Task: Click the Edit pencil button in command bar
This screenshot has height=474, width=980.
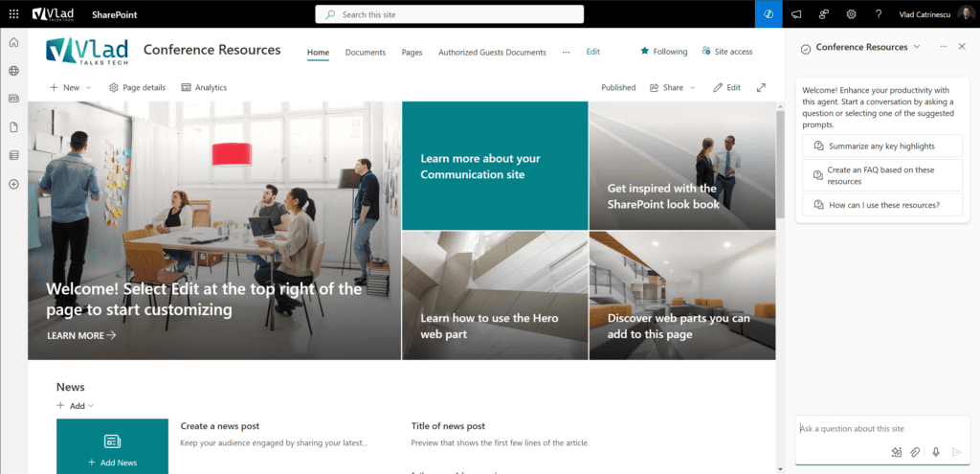Action: (x=727, y=87)
